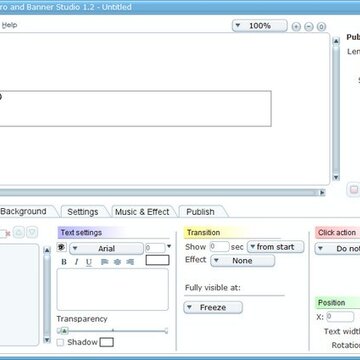Align text to the right
The image size is (360, 360).
[x=130, y=262]
